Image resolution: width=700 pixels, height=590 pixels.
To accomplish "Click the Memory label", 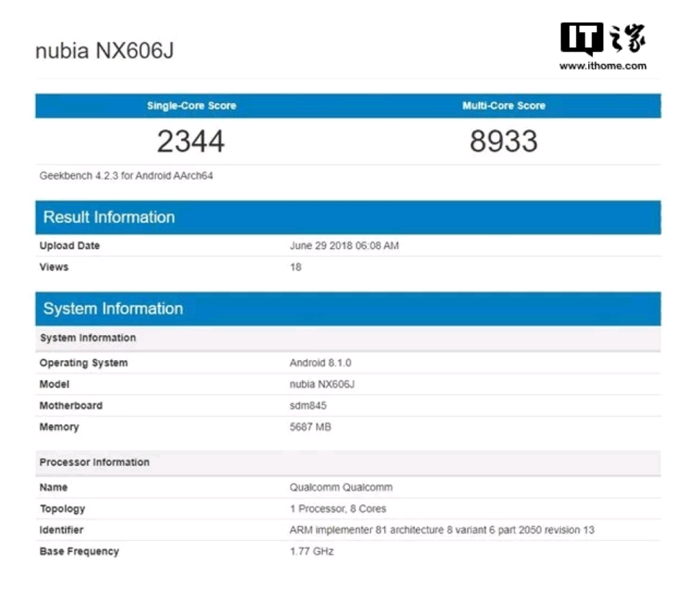I will [59, 427].
